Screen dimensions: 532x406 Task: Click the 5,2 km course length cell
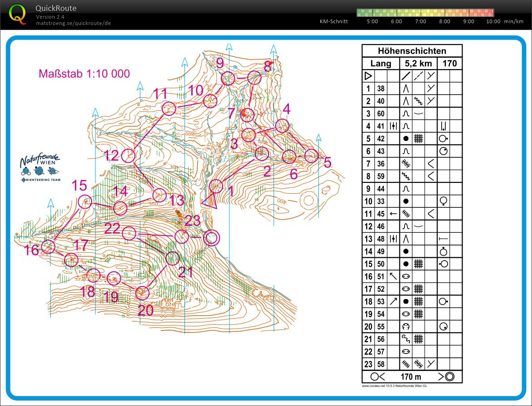click(418, 64)
